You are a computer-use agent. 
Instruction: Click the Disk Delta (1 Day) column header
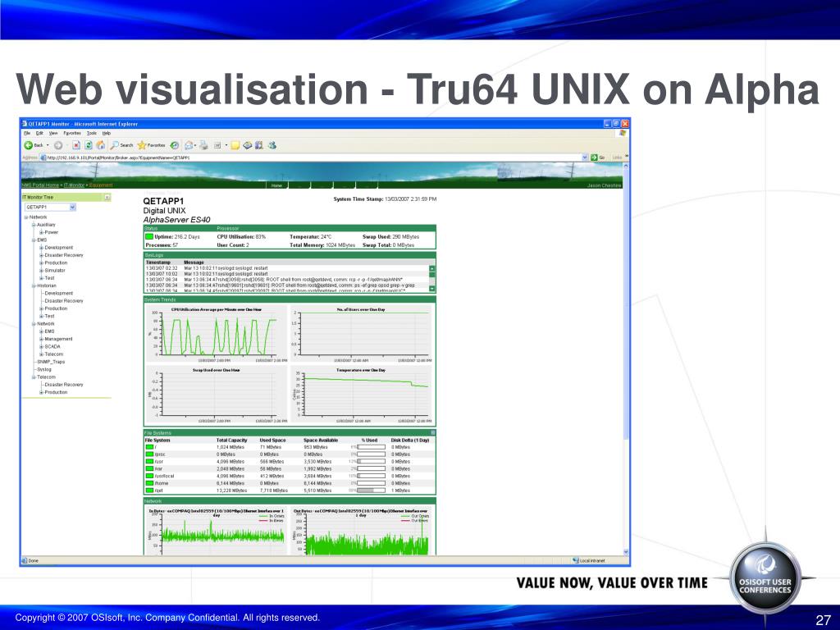point(410,440)
